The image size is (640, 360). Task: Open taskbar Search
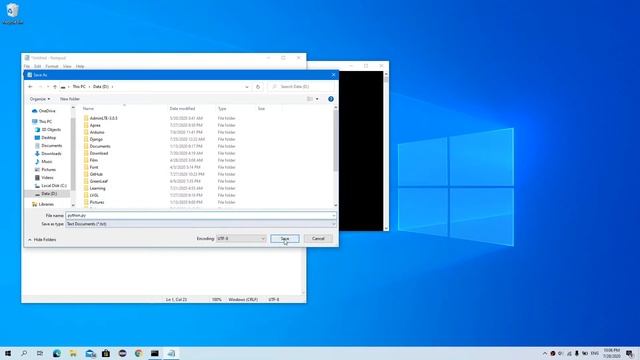click(24, 353)
